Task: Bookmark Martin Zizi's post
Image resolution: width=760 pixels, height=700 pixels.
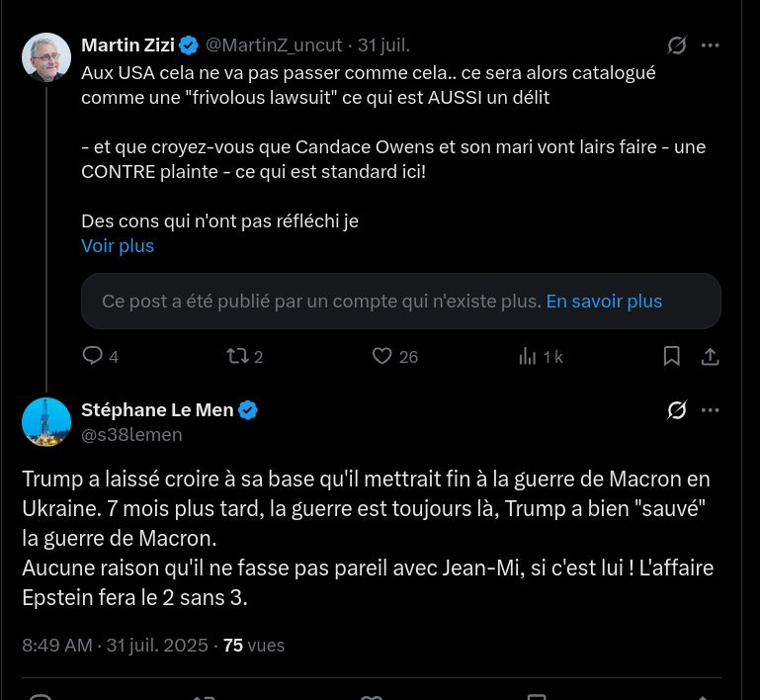Action: [x=672, y=356]
